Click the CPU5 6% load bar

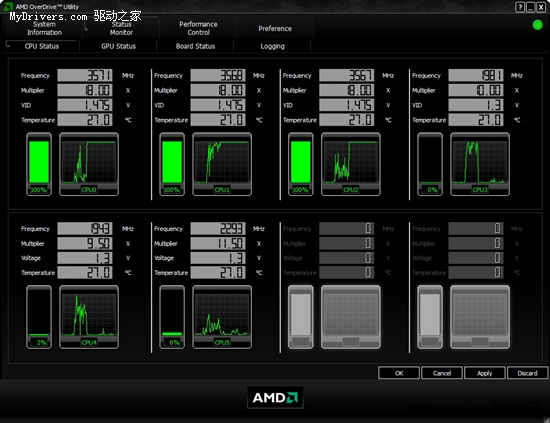(172, 317)
